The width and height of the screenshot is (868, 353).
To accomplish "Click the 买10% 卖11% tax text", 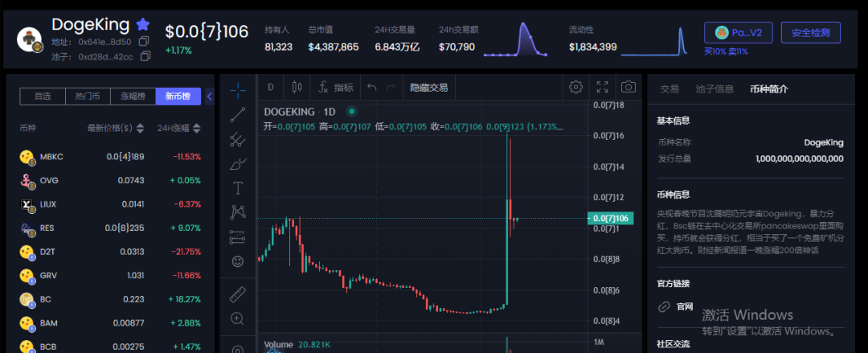I will [x=726, y=51].
